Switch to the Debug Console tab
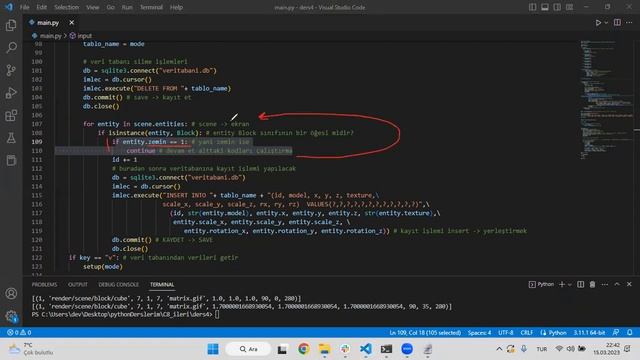 118,284
